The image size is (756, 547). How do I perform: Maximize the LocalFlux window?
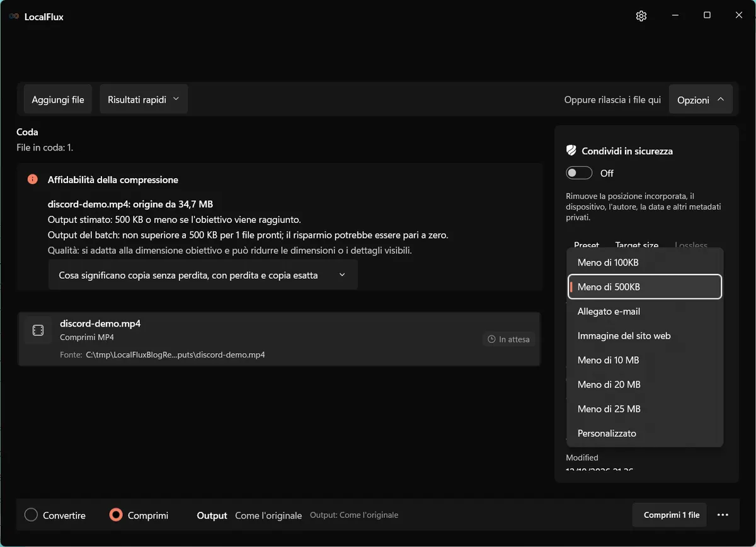pos(707,16)
